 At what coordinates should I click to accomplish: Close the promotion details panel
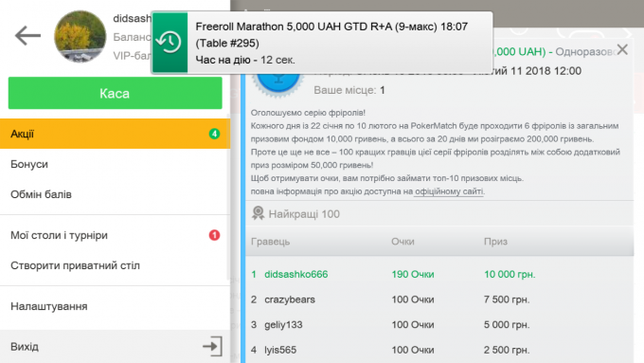pos(622,49)
